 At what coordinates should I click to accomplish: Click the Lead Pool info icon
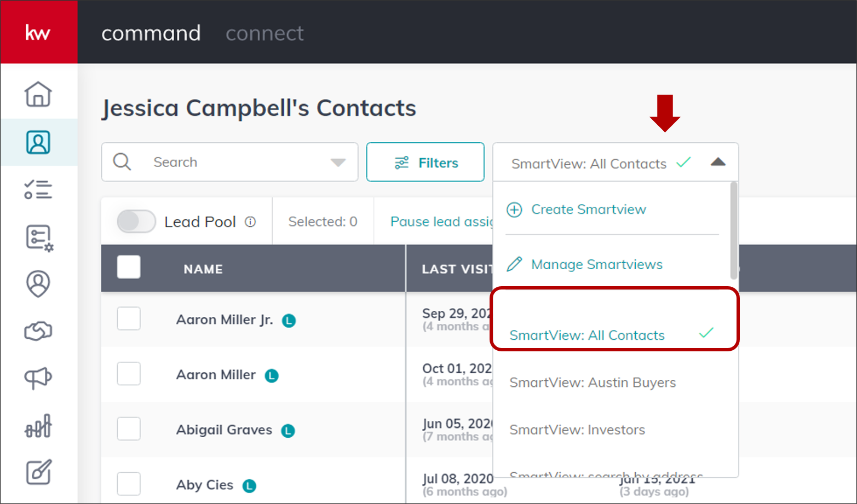(250, 222)
